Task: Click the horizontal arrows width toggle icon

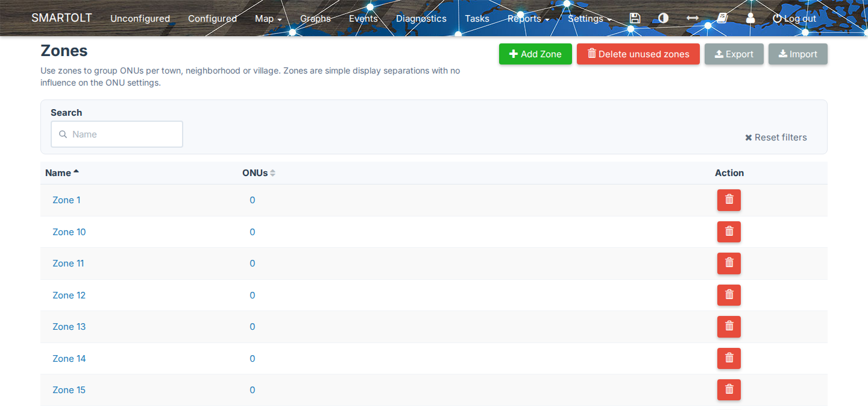Action: [693, 18]
